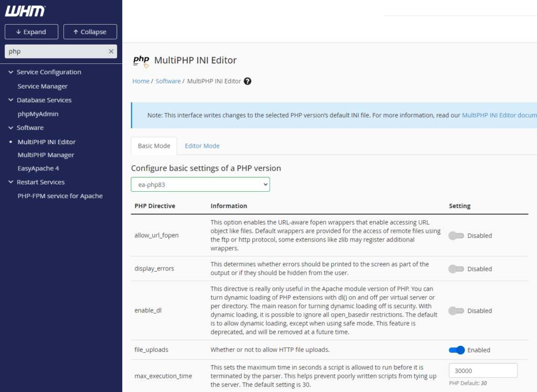
Task: Switch to Editor Mode tab
Action: (202, 146)
